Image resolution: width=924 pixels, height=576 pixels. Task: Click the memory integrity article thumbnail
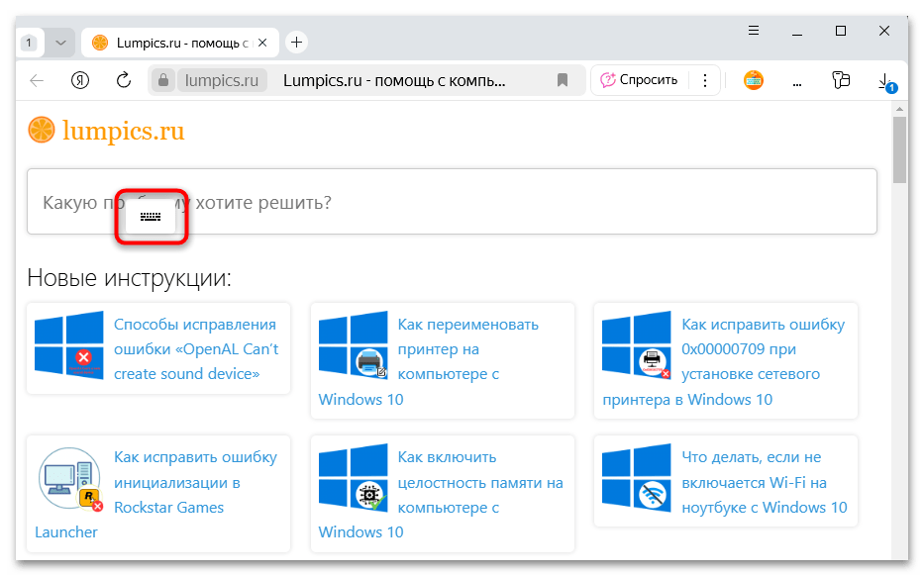coord(353,477)
